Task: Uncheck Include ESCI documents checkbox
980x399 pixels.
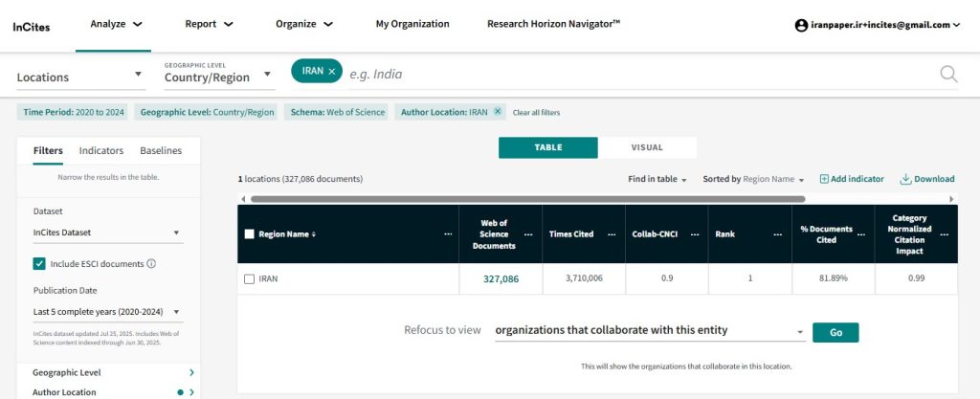Action: click(x=39, y=264)
